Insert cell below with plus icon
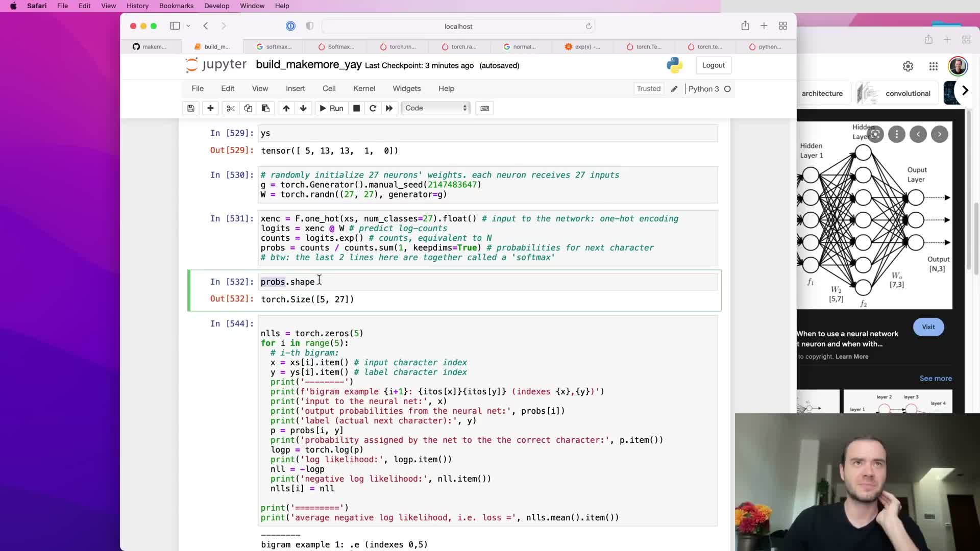The image size is (980, 551). tap(210, 108)
